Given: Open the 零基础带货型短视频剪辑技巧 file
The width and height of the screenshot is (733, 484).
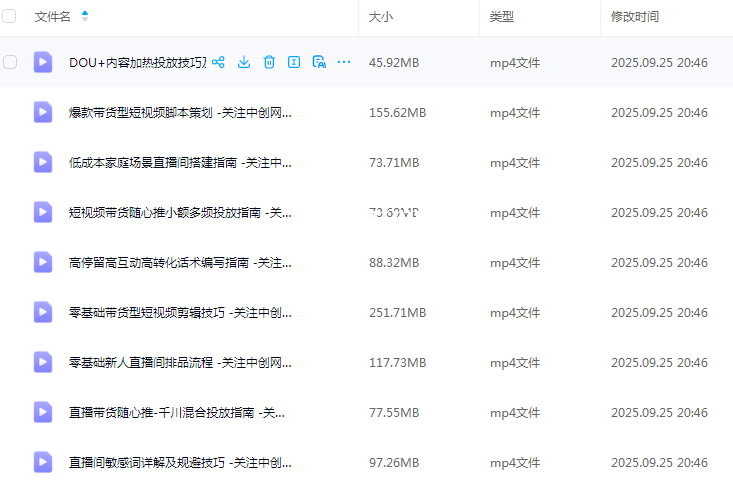Looking at the screenshot, I should click(x=180, y=312).
